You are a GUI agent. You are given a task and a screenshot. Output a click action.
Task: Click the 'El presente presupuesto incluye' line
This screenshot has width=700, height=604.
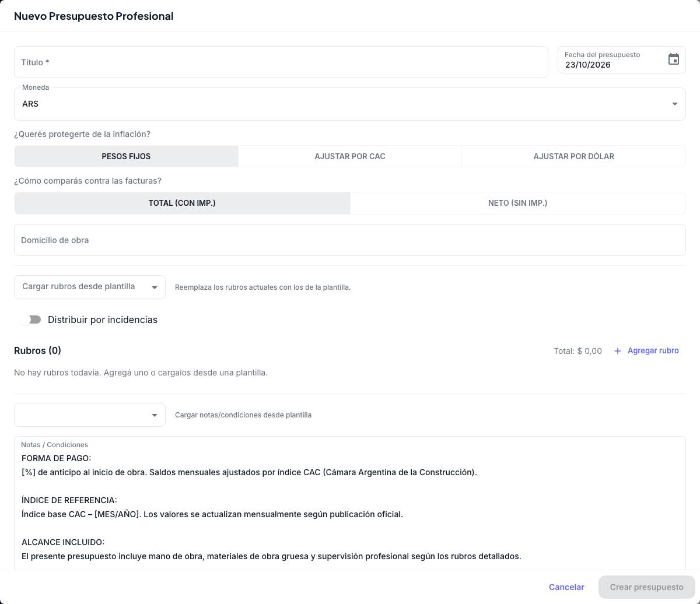click(x=271, y=556)
